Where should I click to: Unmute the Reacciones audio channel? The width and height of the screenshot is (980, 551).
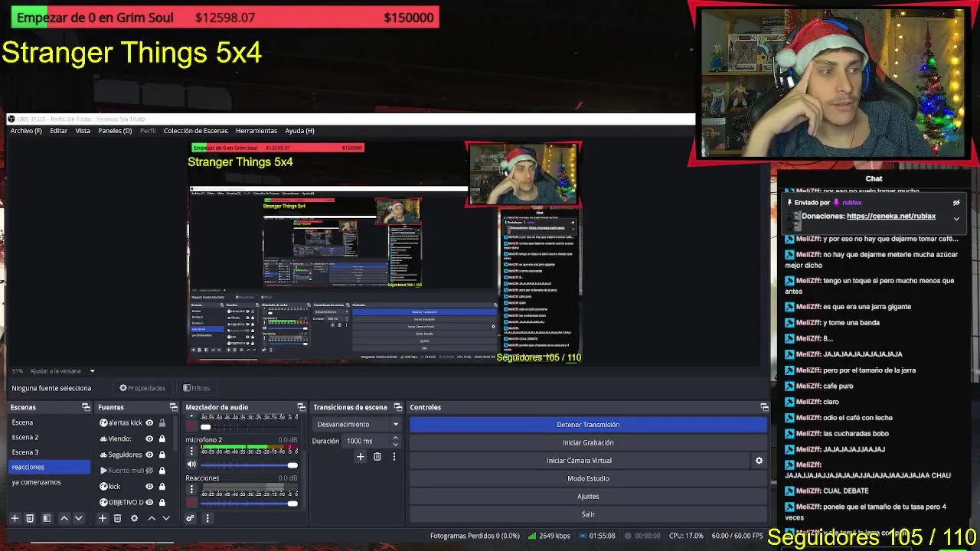coord(191,503)
